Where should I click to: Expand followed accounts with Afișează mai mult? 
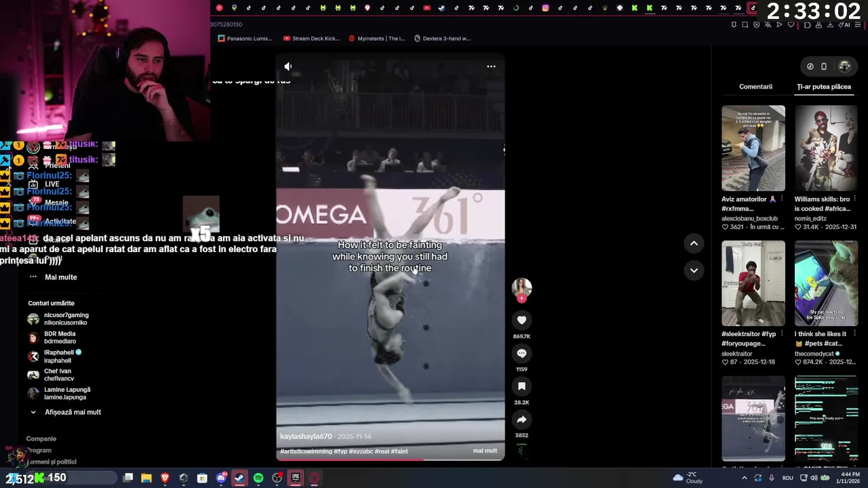[65, 412]
